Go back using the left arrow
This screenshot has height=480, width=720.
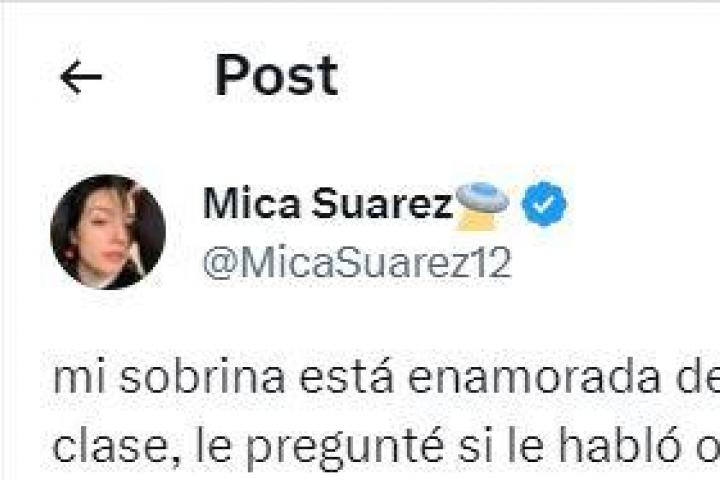(81, 77)
